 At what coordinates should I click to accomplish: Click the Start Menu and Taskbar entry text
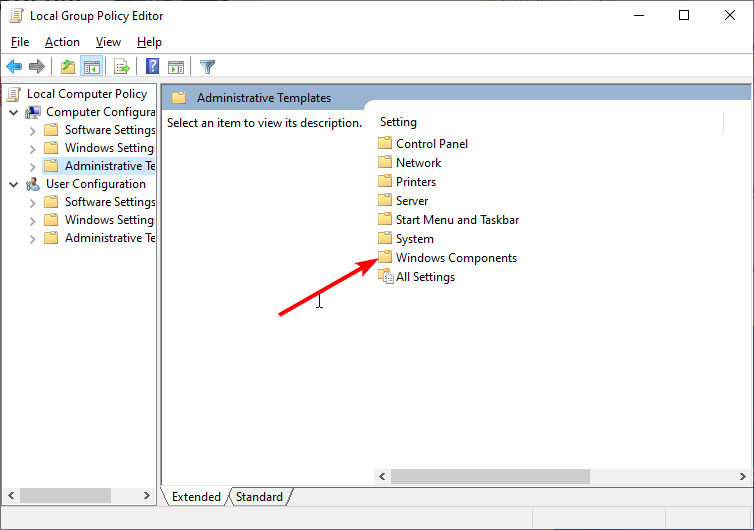coord(457,220)
